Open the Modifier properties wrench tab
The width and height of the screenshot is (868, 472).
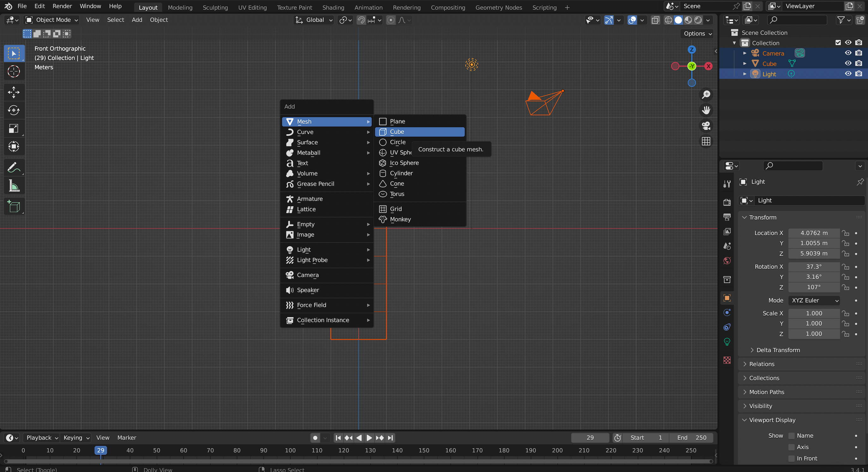point(727,184)
